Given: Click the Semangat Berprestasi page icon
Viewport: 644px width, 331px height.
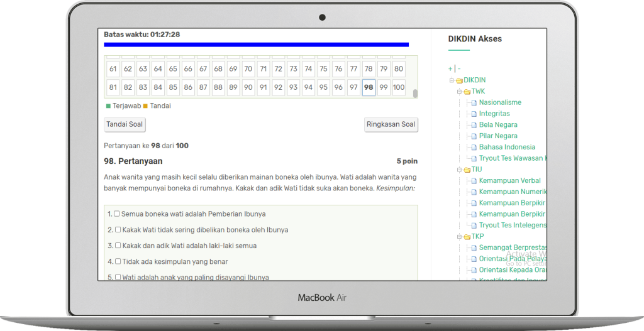Looking at the screenshot, I should pyautogui.click(x=474, y=247).
